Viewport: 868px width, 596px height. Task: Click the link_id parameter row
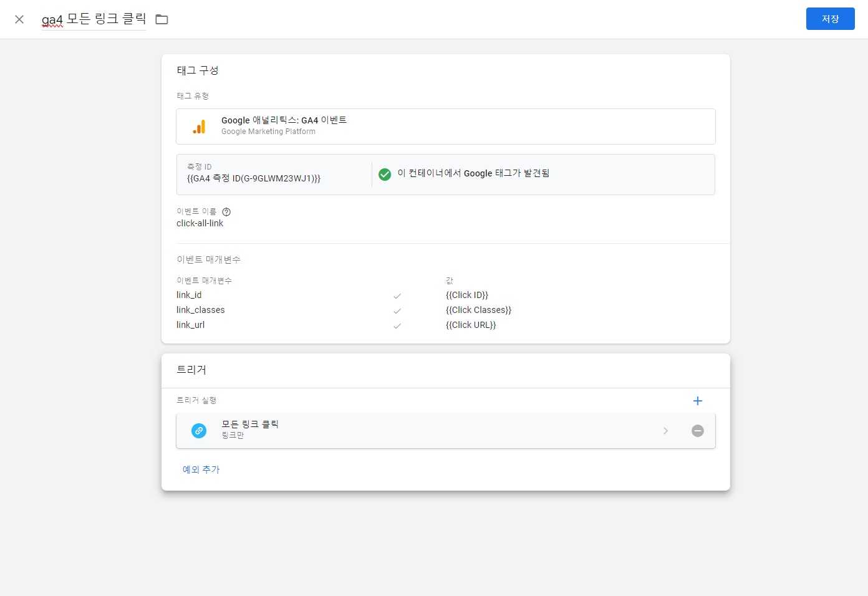click(445, 295)
